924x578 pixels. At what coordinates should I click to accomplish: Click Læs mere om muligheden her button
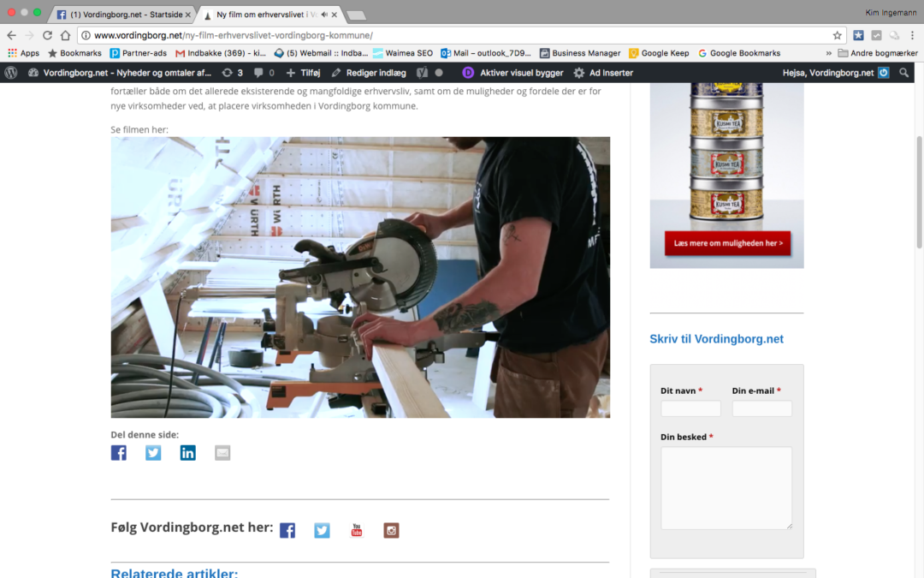[728, 243]
